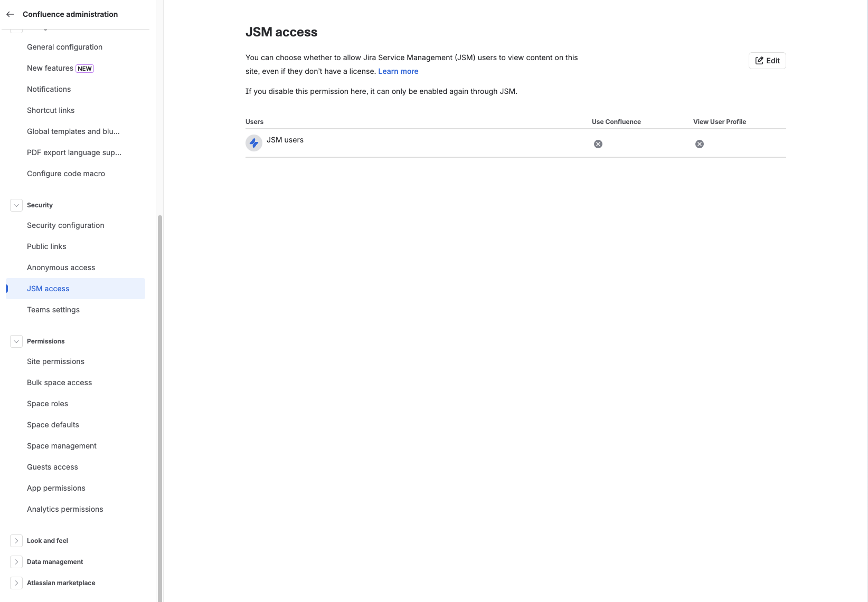
Task: Go to Public links
Action: (x=76, y=246)
